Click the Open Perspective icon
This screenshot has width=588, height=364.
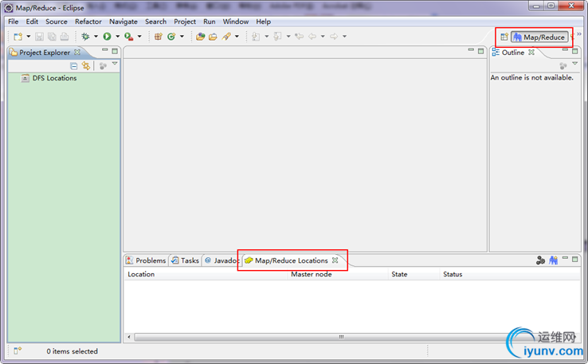click(504, 37)
